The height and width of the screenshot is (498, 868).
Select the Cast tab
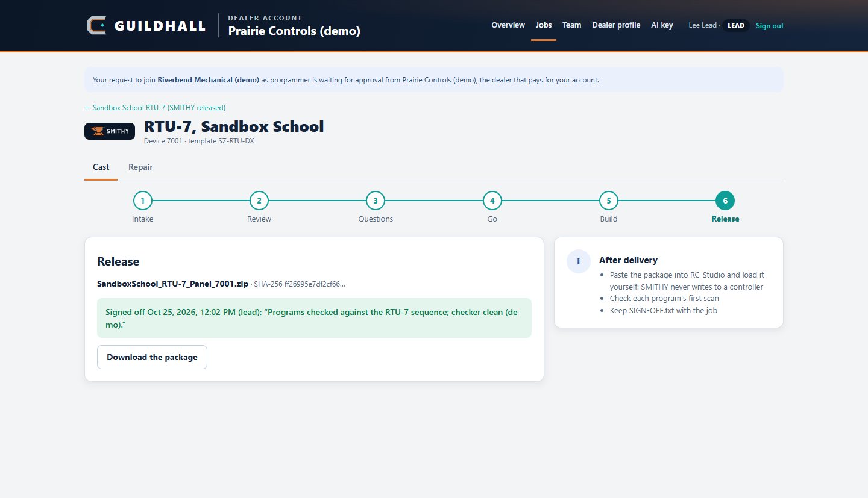pyautogui.click(x=101, y=167)
